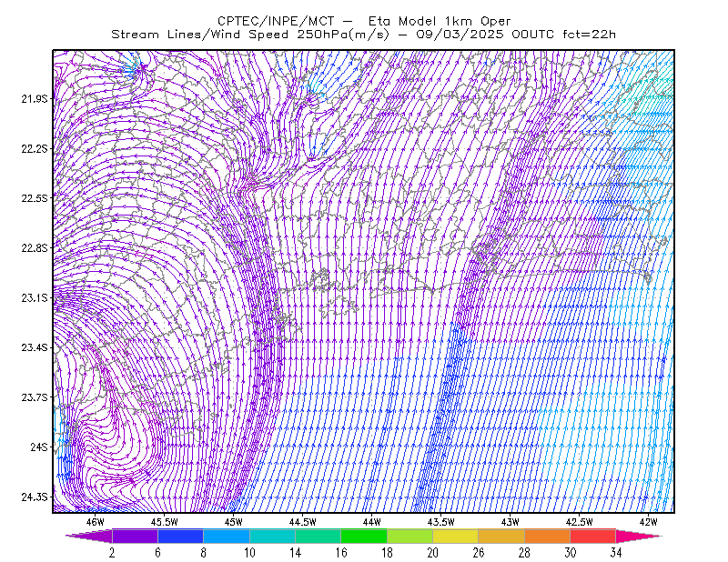Screen dimensions: 728x562
Task: Click the 23.4S latitude label
Action: coord(35,347)
